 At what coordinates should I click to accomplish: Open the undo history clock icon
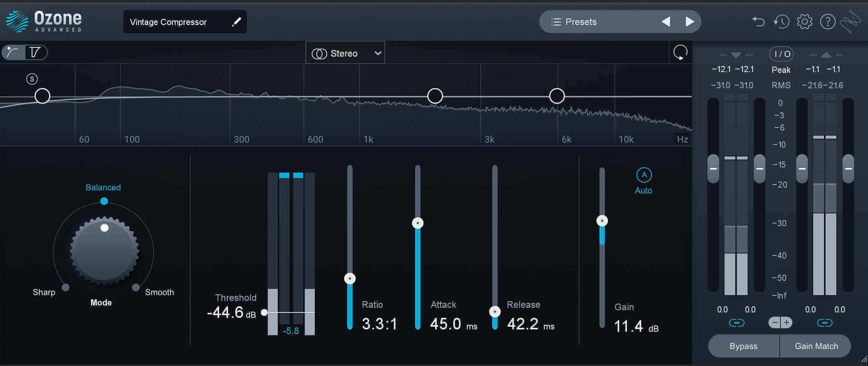781,22
